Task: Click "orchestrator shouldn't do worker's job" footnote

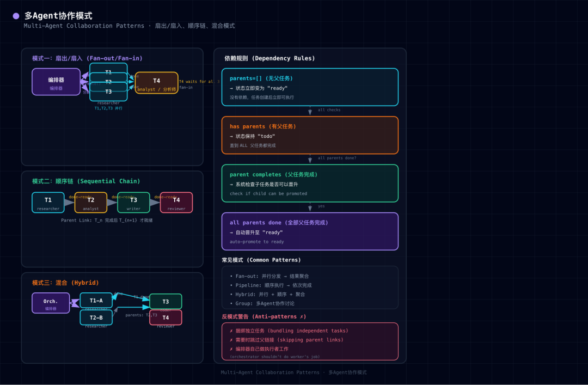Action: click(275, 357)
